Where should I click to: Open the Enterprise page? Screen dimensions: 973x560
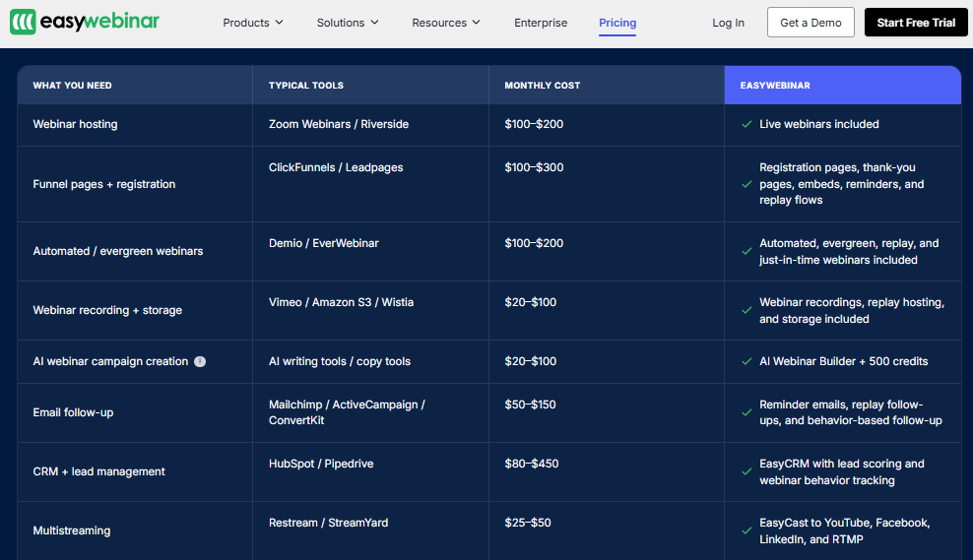coord(541,23)
